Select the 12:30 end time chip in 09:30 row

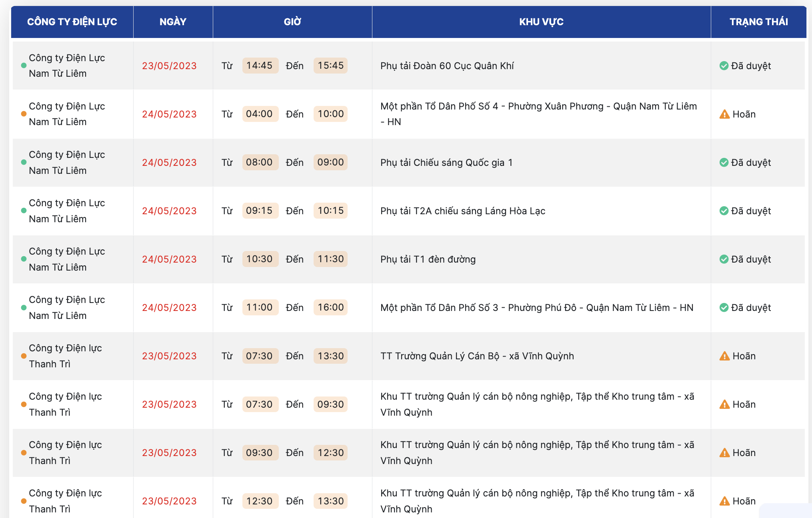tap(331, 452)
